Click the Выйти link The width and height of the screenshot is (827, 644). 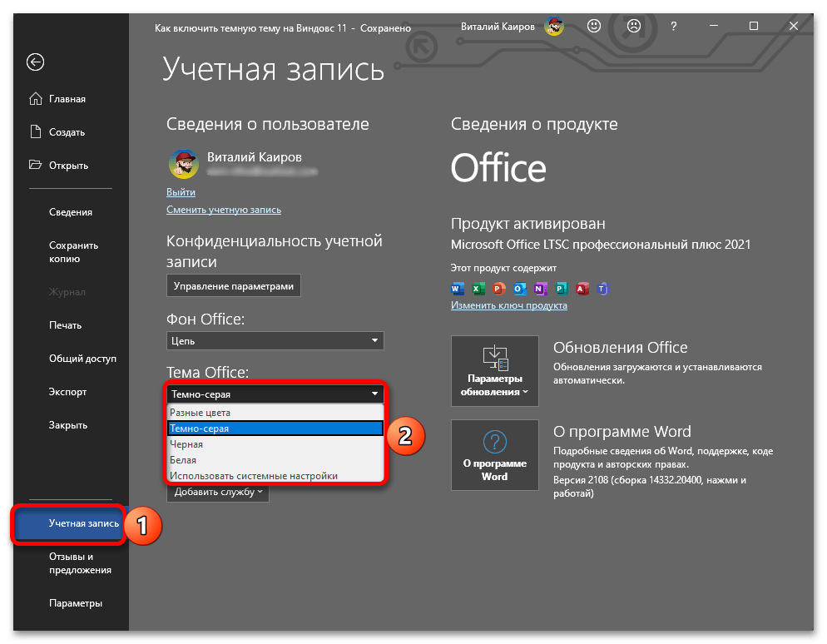click(181, 192)
